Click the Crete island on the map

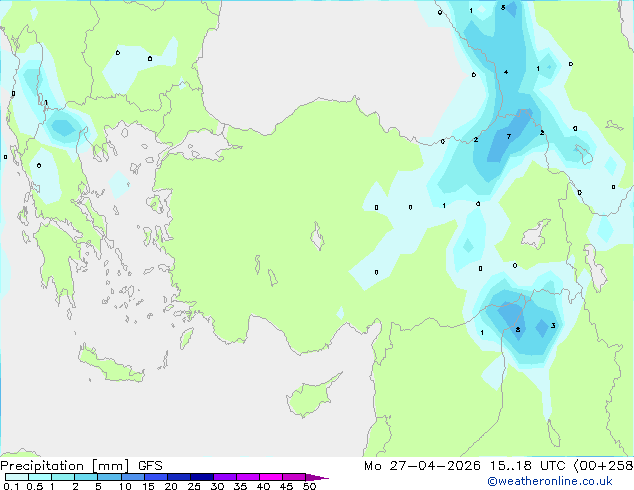111,365
